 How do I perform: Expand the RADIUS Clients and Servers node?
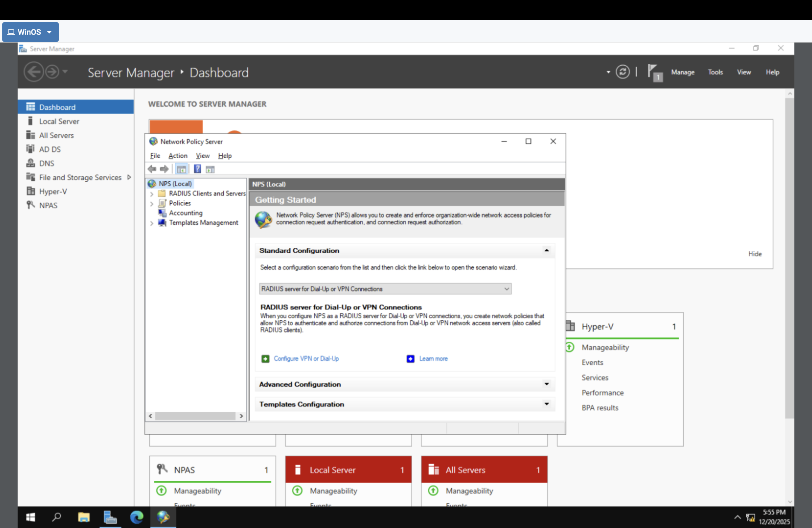[x=152, y=194]
